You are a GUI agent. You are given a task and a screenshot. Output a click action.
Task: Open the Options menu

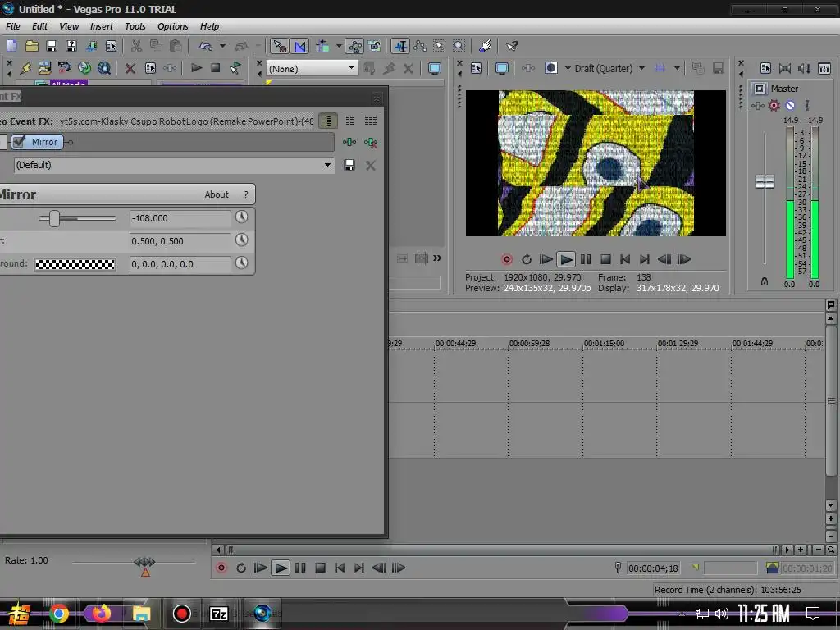(x=172, y=26)
